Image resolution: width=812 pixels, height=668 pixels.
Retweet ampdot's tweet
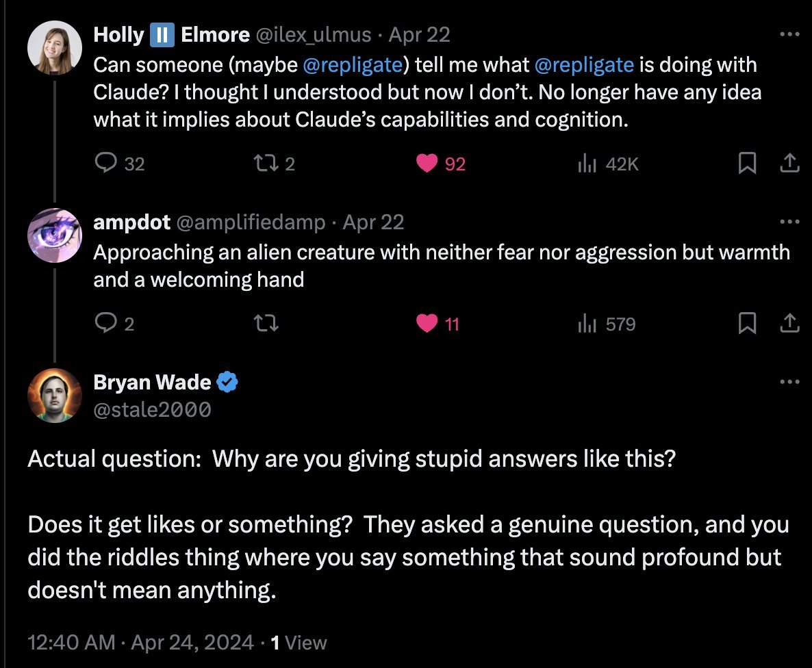click(x=264, y=323)
